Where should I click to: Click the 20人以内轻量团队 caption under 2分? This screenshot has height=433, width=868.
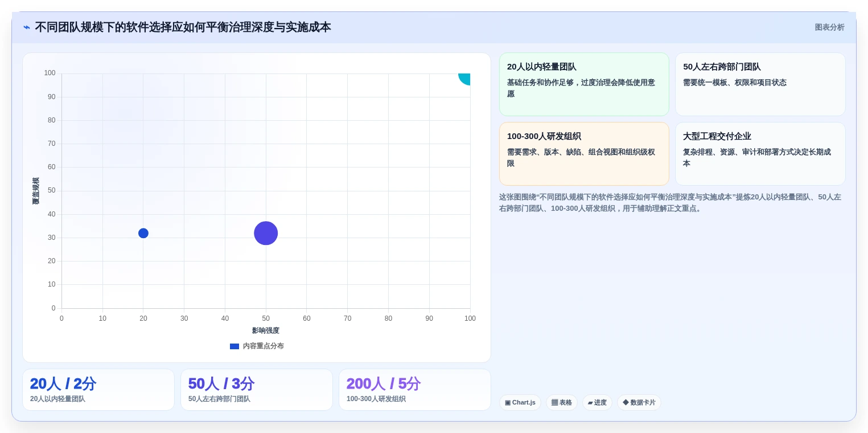coord(57,399)
